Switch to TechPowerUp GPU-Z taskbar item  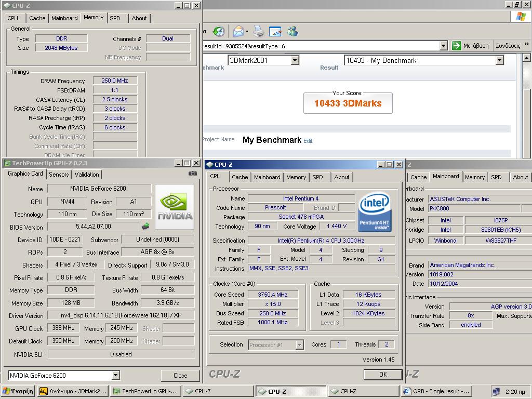(145, 391)
